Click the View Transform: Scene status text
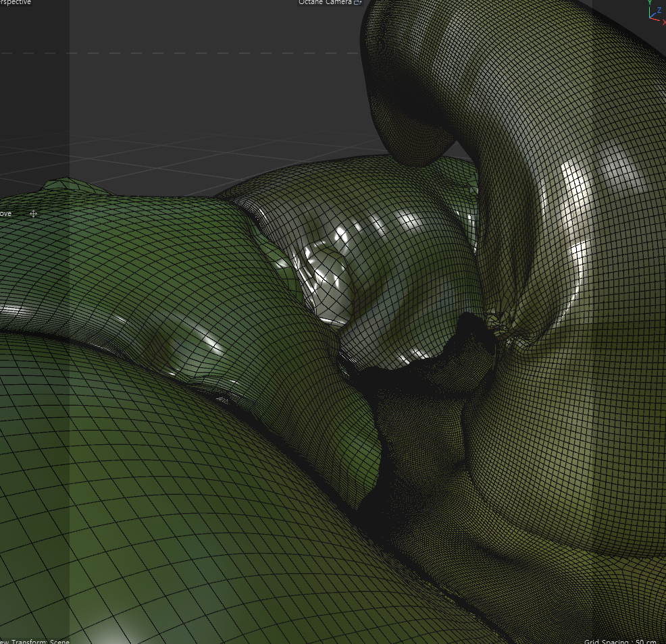 click(x=34, y=641)
